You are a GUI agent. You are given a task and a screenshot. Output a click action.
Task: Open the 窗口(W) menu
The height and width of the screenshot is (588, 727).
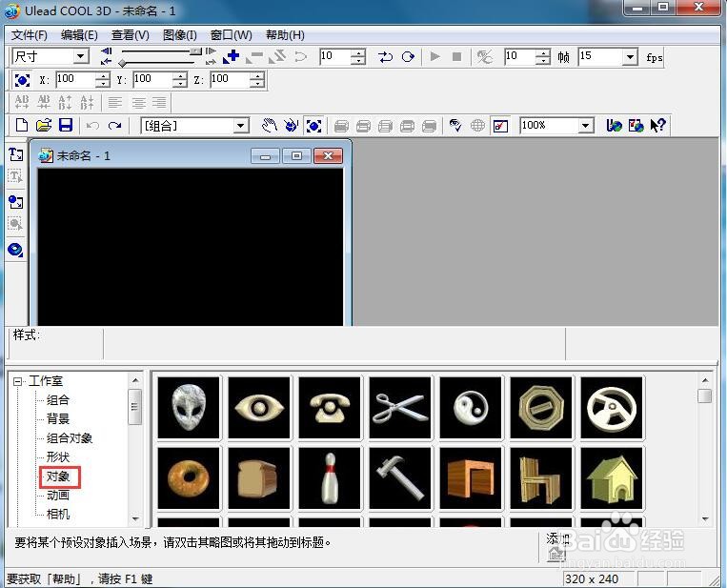point(231,35)
